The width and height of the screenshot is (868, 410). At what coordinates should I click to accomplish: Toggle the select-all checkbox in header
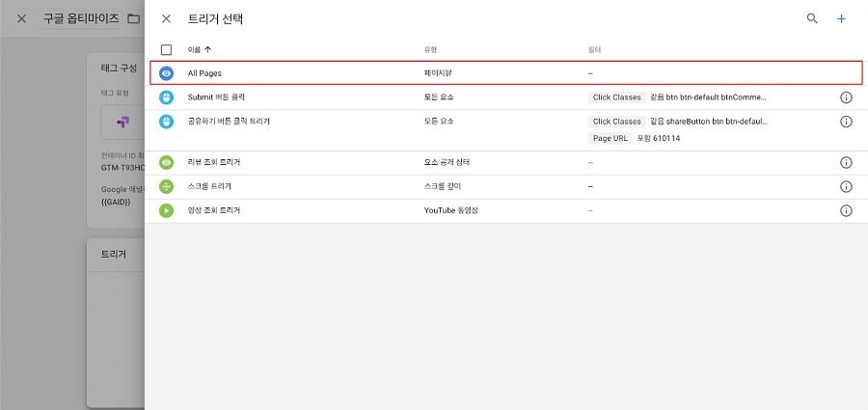coord(167,50)
